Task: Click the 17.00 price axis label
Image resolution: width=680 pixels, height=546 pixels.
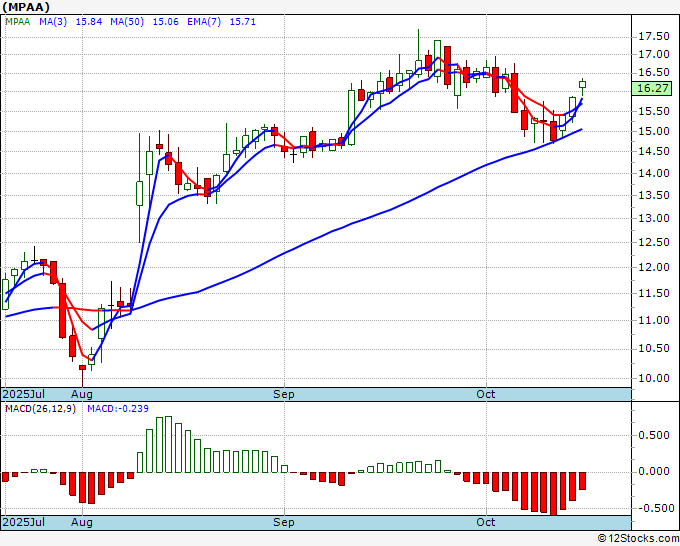Action: [654, 55]
